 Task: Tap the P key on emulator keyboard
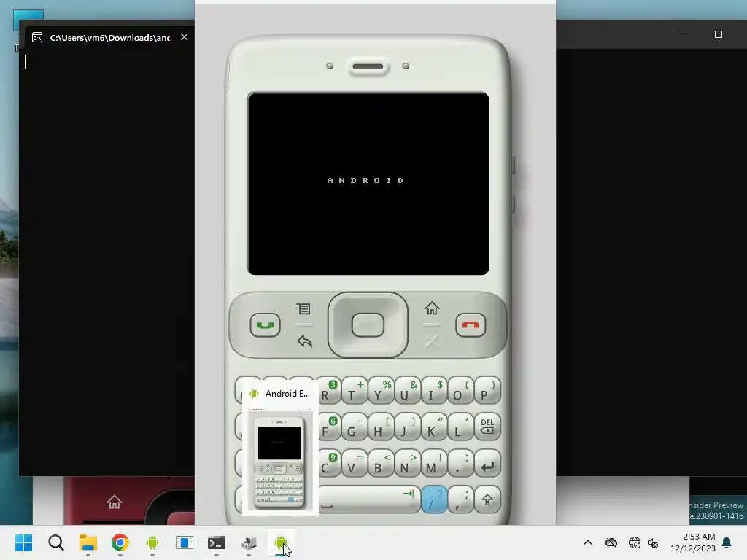click(487, 391)
